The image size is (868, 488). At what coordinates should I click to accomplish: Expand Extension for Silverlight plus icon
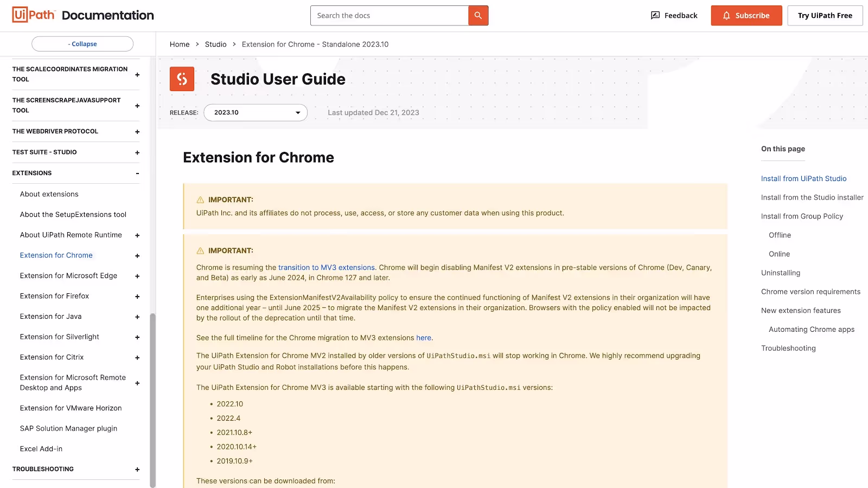[x=137, y=337]
